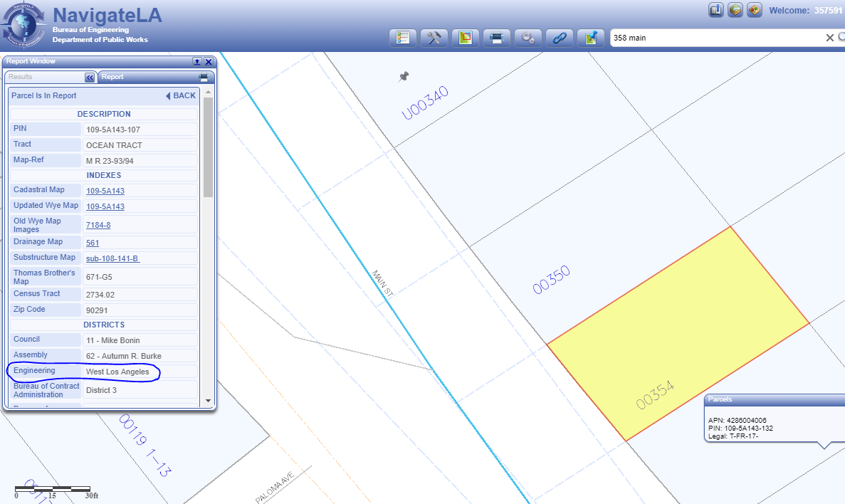Viewport: 845px width, 504px height.
Task: Click the Parcels popup title bar
Action: [775, 399]
